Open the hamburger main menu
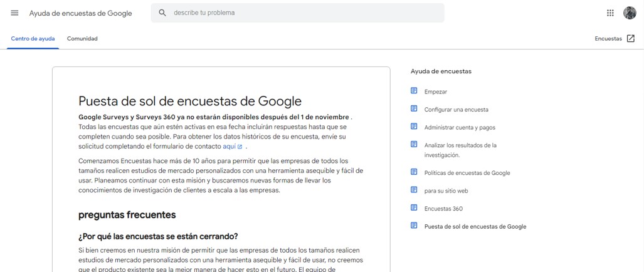Screen dimensions: 644x272 14,13
